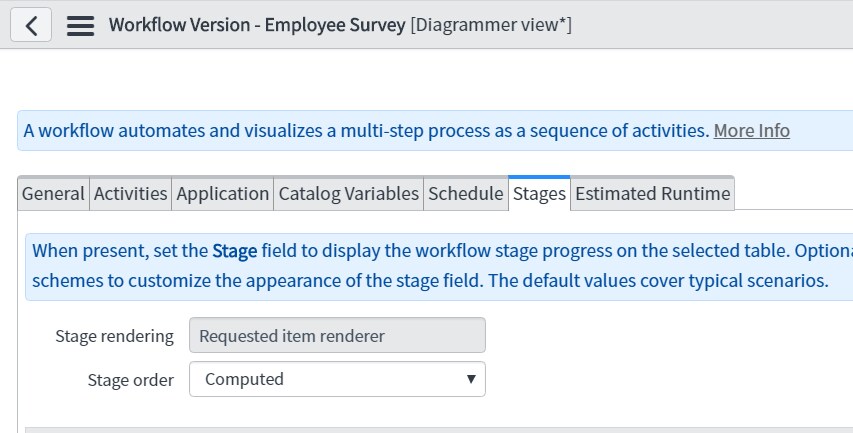Go to the Catalog Variables tab
The image size is (853, 433).
(348, 194)
